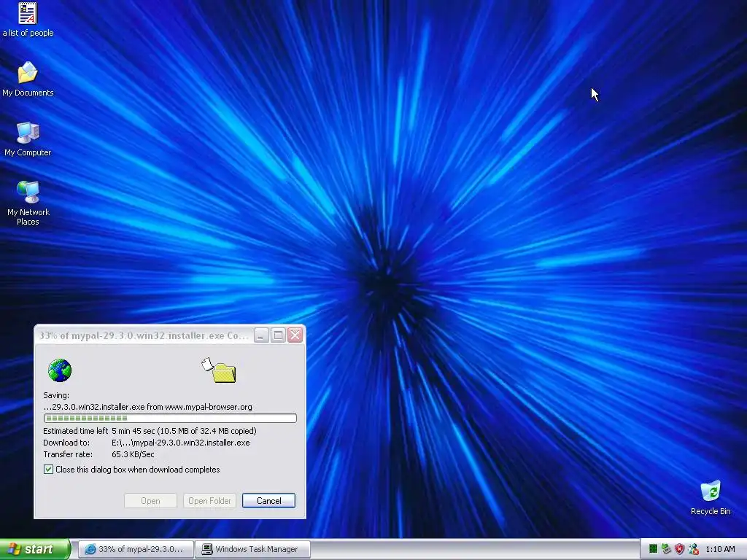Viewport: 747px width, 560px height.
Task: Toggle 'Close this dialog box when download completes'
Action: coord(131,470)
